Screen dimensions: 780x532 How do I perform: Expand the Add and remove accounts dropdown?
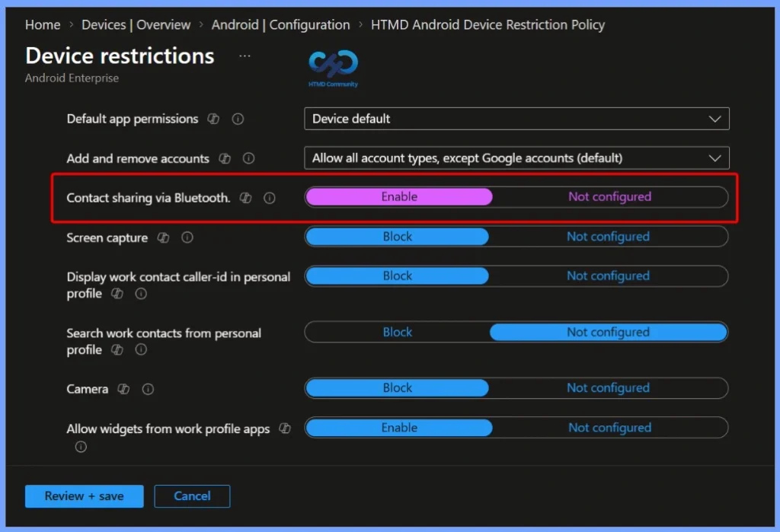tap(516, 158)
